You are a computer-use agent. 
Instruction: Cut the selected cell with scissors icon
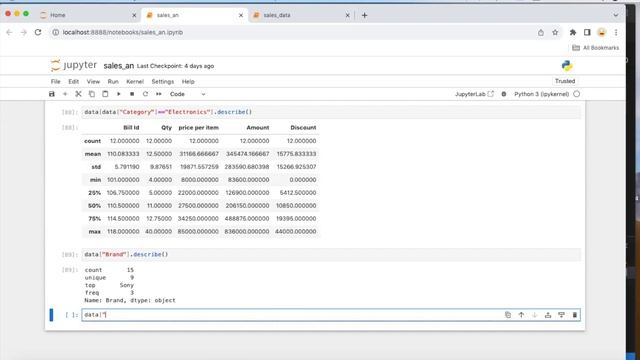[x=78, y=94]
